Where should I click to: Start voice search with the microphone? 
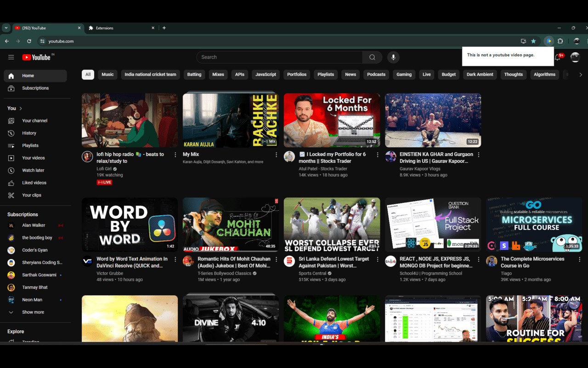pyautogui.click(x=393, y=57)
